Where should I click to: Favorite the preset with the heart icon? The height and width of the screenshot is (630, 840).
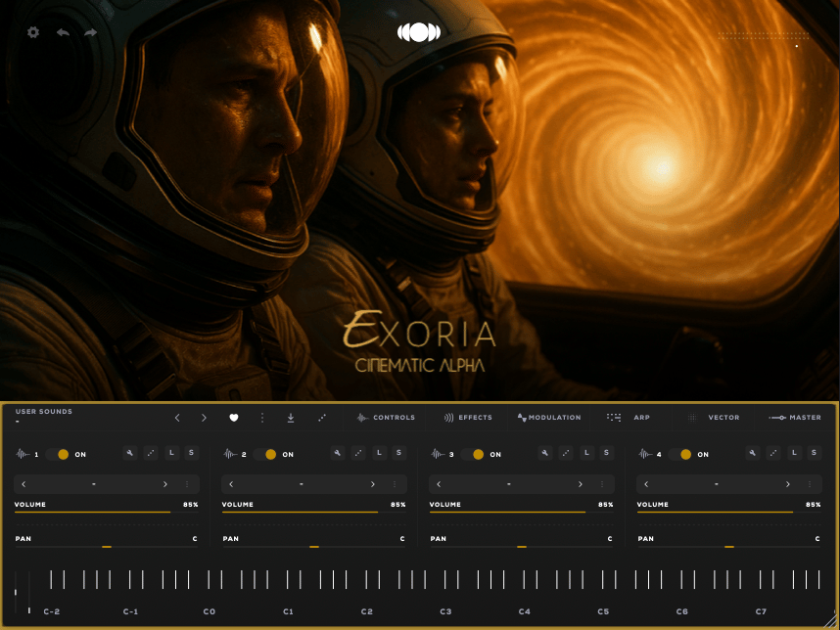pos(234,418)
